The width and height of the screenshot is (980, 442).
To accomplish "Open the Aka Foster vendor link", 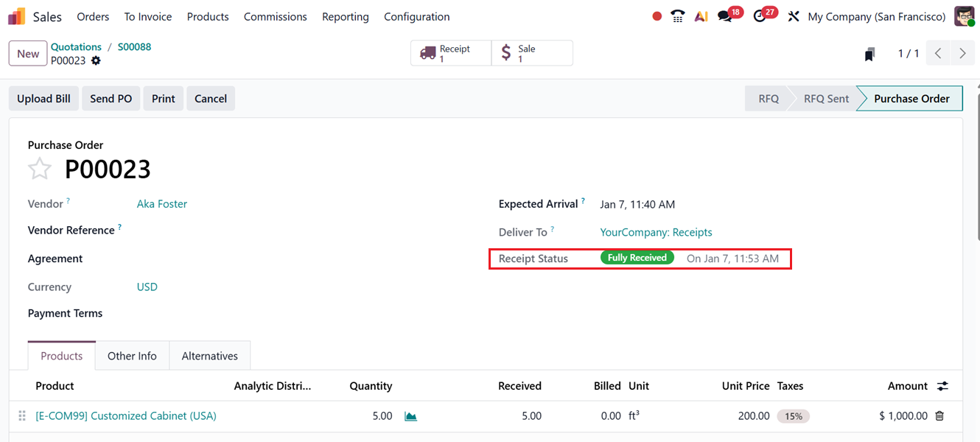I will tap(162, 204).
